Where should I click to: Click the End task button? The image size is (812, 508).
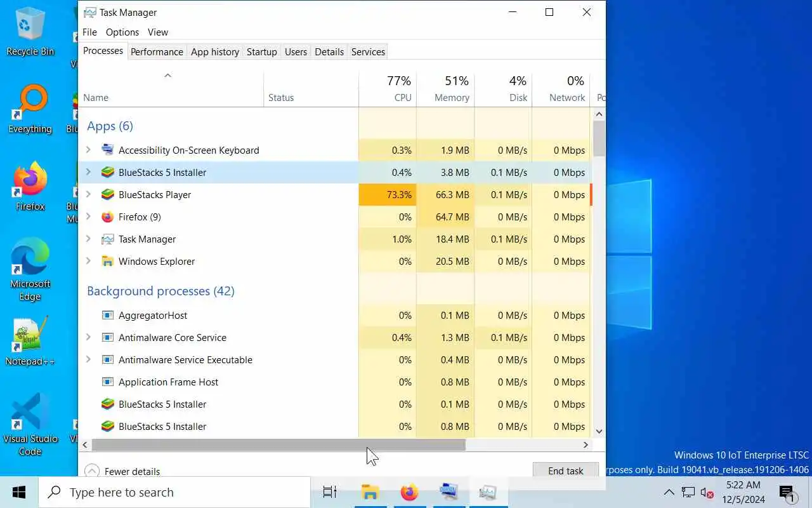pos(565,471)
